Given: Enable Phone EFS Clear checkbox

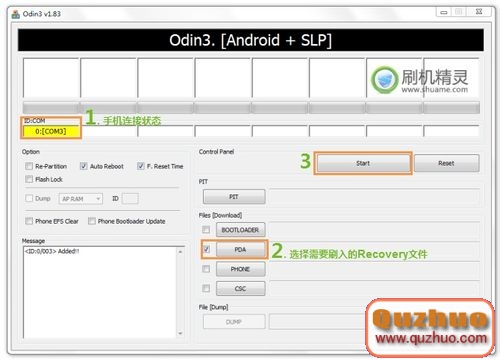Looking at the screenshot, I should click(x=29, y=221).
